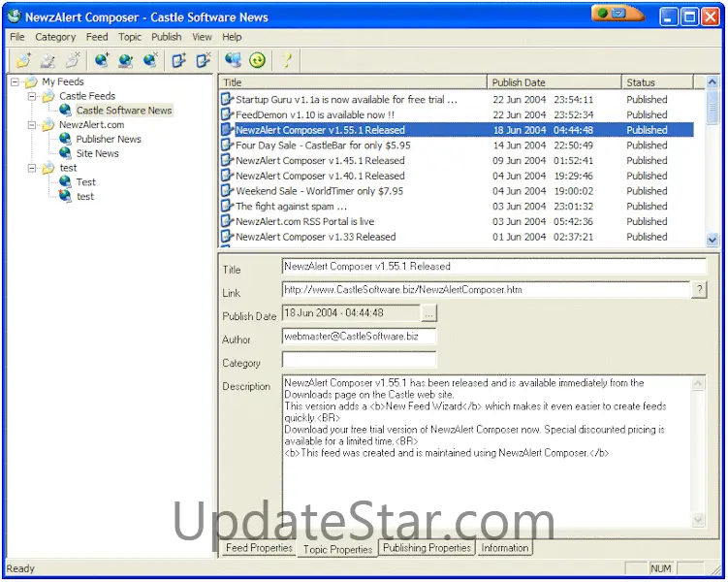Select the Site News feed
Screen dimensions: 728x582
98,153
